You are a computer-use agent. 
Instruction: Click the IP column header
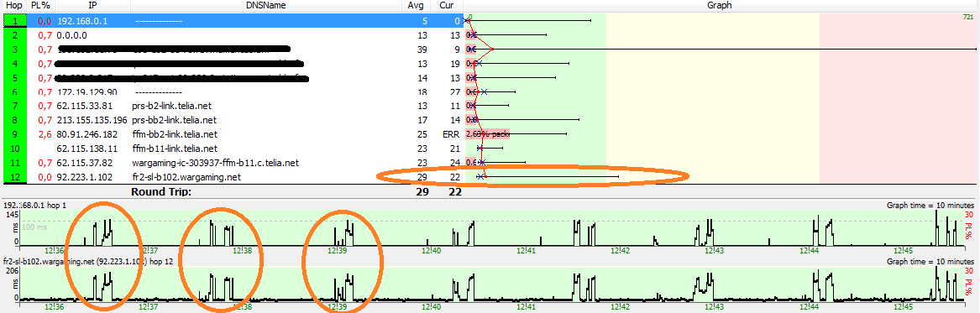pyautogui.click(x=92, y=5)
